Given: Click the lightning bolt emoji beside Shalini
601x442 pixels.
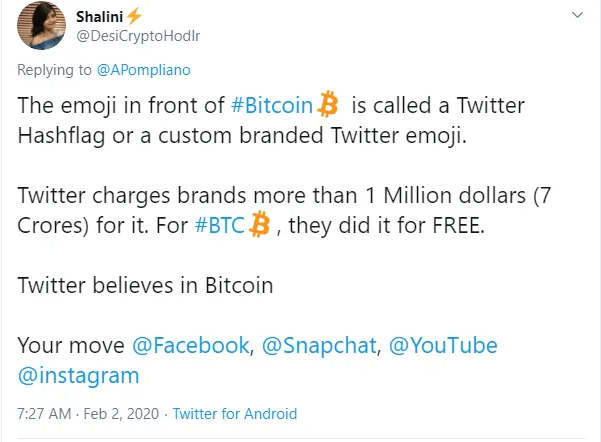Looking at the screenshot, I should [x=135, y=17].
